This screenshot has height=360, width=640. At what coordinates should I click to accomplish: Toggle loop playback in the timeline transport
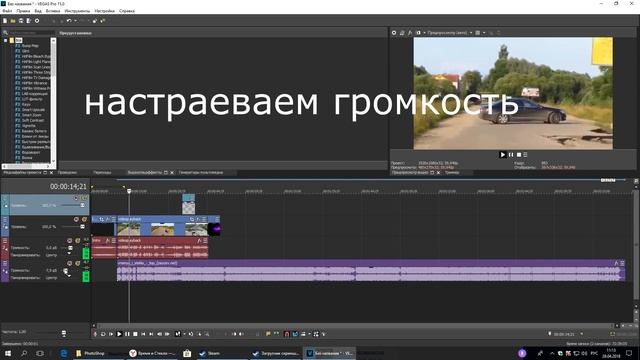click(103, 334)
